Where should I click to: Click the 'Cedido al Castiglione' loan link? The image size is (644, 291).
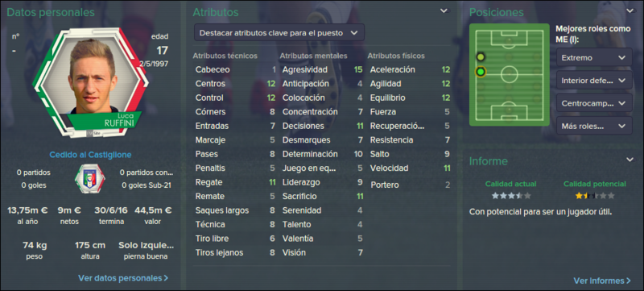(x=90, y=155)
